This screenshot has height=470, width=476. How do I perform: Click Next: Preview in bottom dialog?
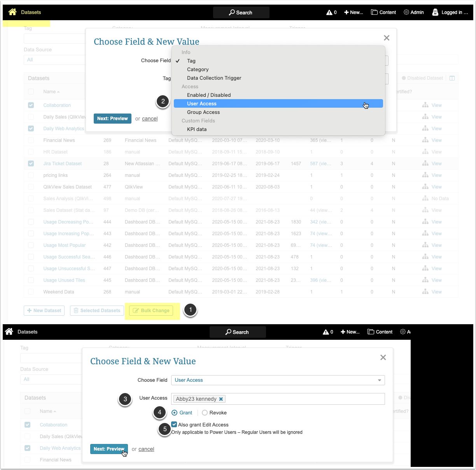pos(109,449)
